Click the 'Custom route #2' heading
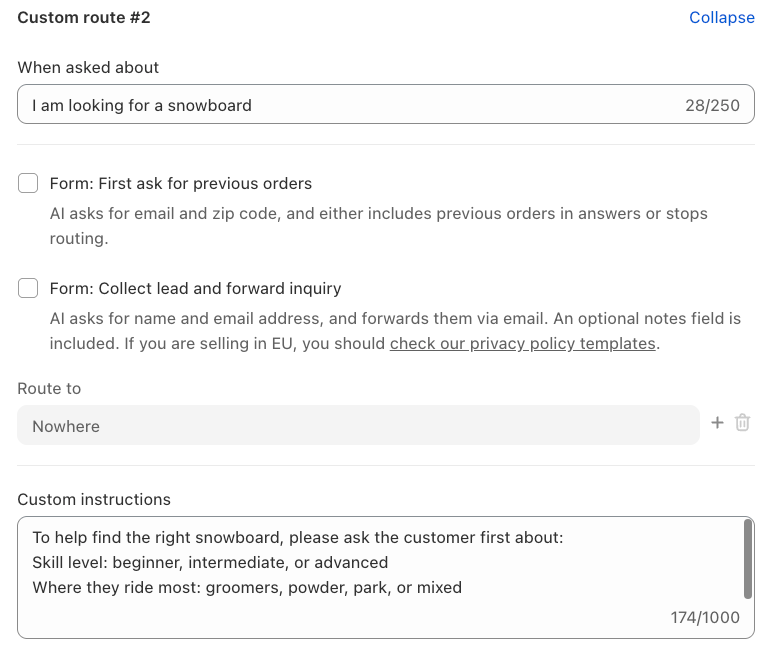 point(84,18)
